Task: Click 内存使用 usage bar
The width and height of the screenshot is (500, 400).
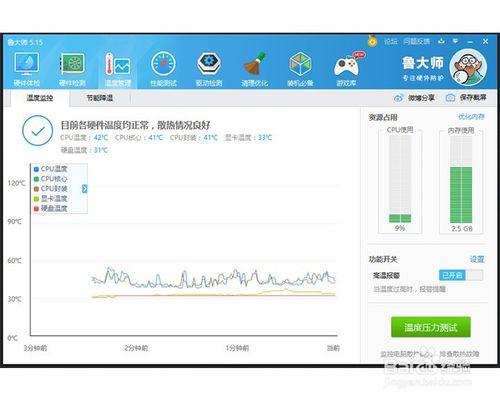Action: (x=461, y=180)
